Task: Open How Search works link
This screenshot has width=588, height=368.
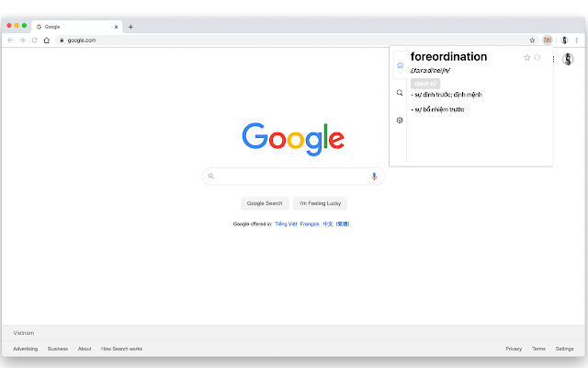Action: [x=121, y=349]
